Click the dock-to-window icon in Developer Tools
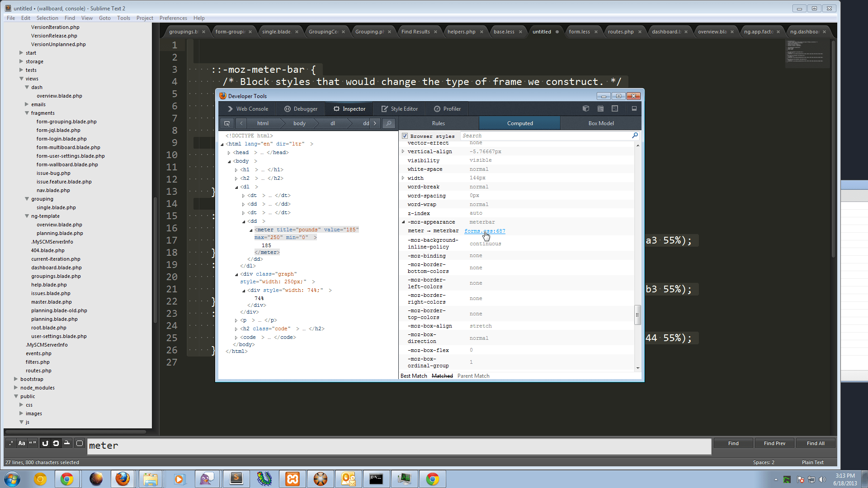This screenshot has height=488, width=868. pyautogui.click(x=634, y=108)
